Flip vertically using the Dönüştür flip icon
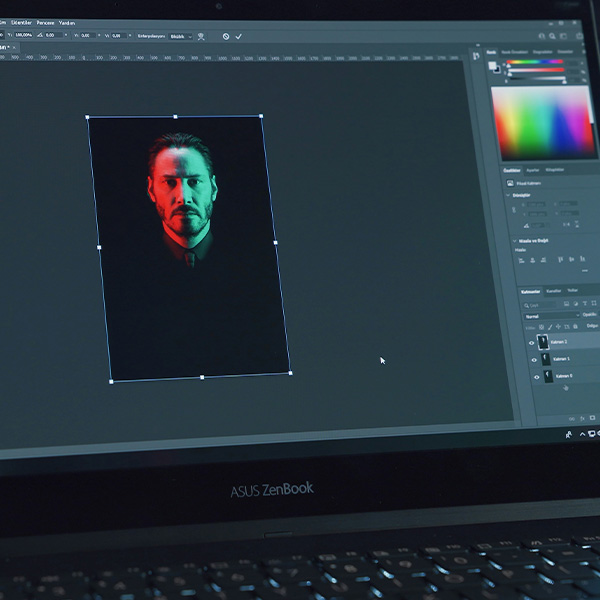The width and height of the screenshot is (600, 600). pos(577,224)
